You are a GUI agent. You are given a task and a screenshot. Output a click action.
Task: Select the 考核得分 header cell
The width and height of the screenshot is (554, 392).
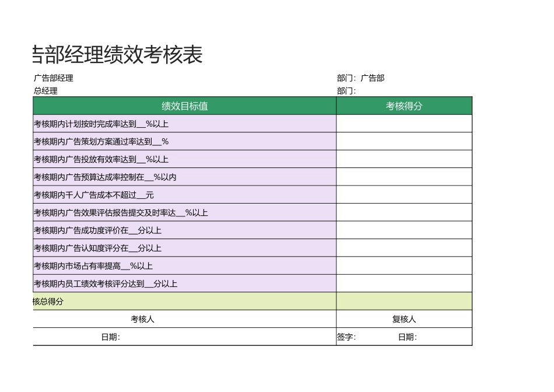tap(404, 106)
